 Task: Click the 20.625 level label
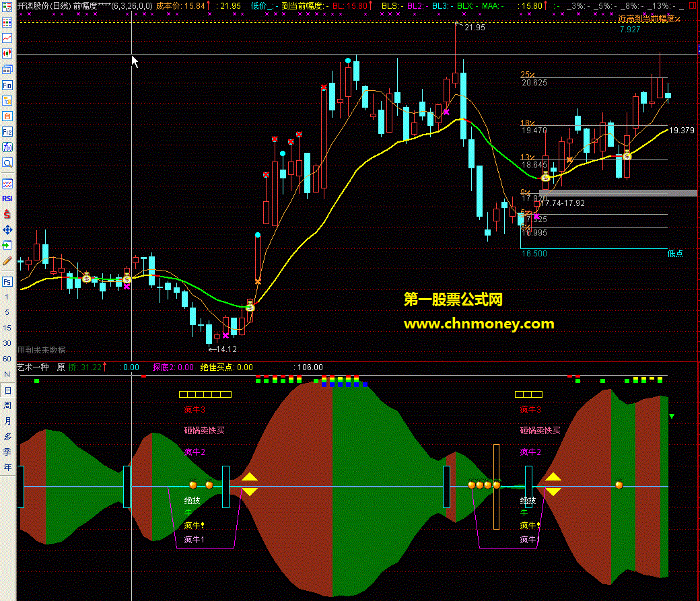[x=534, y=83]
